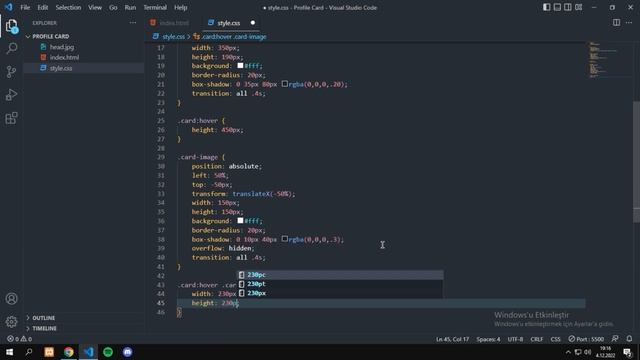Toggle Secondary Side Bar layout icon

(568, 7)
